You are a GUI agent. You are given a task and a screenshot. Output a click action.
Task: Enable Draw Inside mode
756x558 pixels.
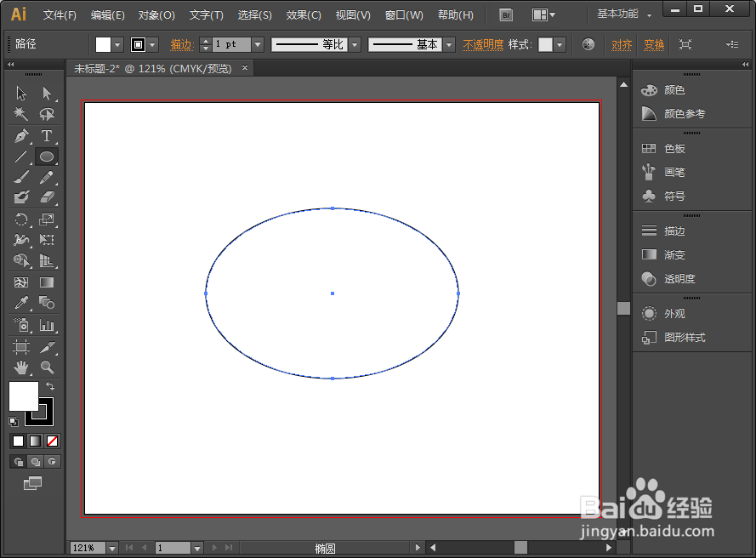(52, 462)
